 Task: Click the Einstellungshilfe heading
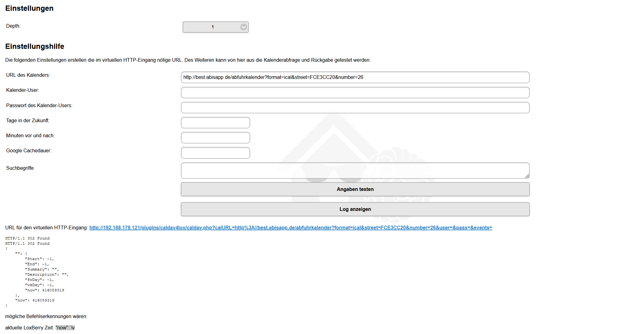(x=35, y=46)
